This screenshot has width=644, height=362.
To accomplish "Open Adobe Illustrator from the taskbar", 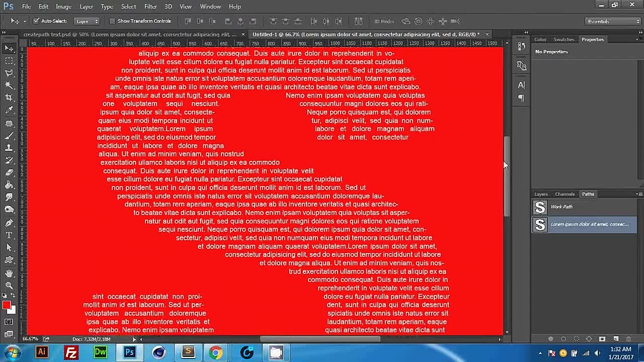I will pyautogui.click(x=42, y=352).
